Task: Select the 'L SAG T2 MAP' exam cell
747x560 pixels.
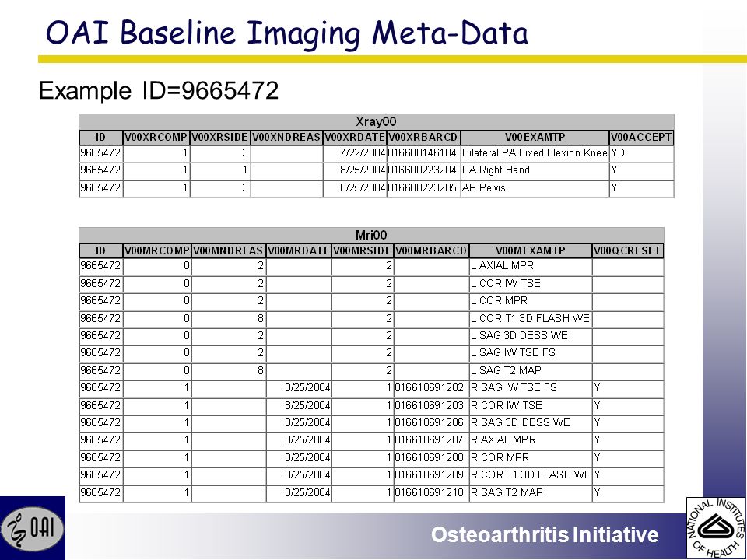Action: click(531, 371)
